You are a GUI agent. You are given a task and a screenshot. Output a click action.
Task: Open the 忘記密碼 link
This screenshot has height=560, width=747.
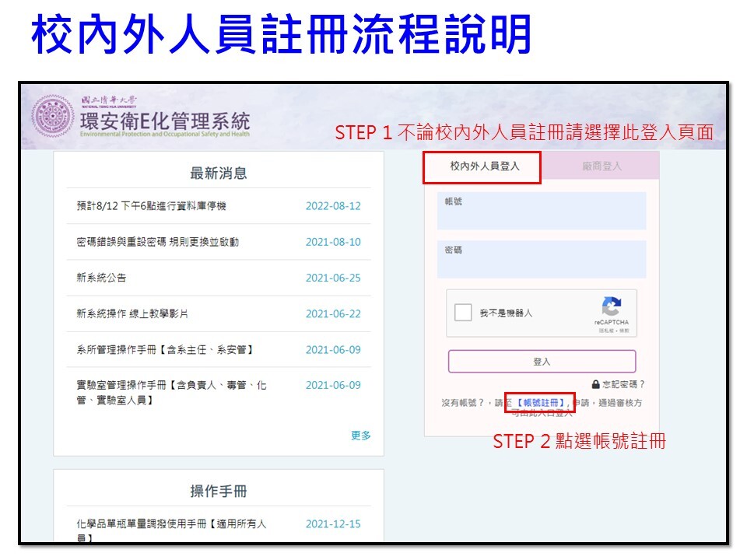tap(623, 384)
